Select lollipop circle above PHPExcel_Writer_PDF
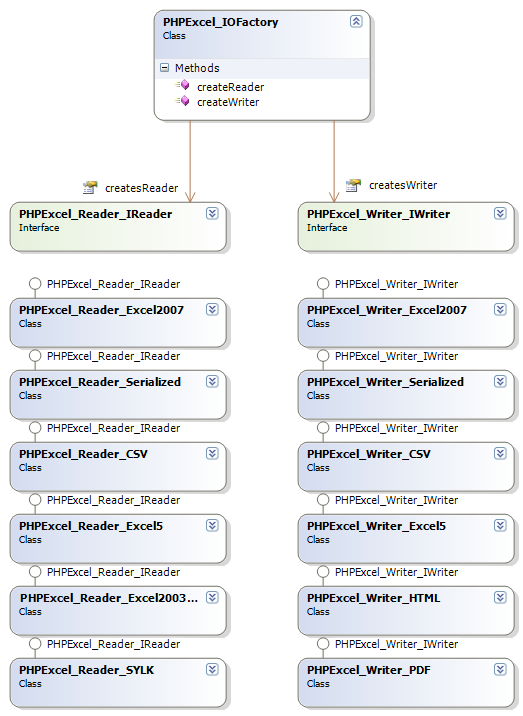Viewport: 523px width, 716px height. 323,644
